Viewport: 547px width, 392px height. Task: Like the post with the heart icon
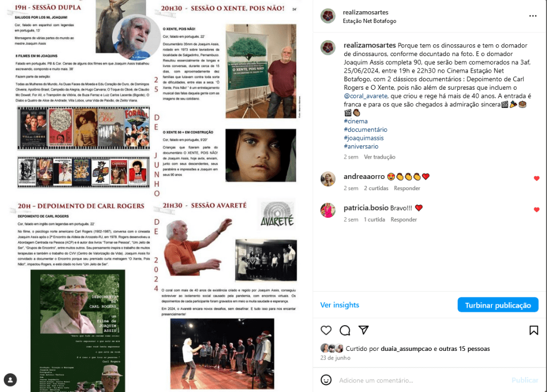click(326, 330)
